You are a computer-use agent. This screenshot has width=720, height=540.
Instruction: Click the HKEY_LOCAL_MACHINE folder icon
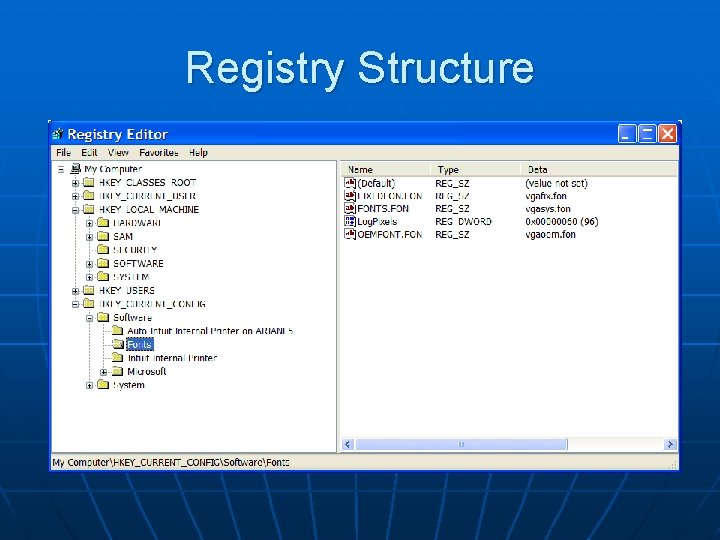coord(89,209)
